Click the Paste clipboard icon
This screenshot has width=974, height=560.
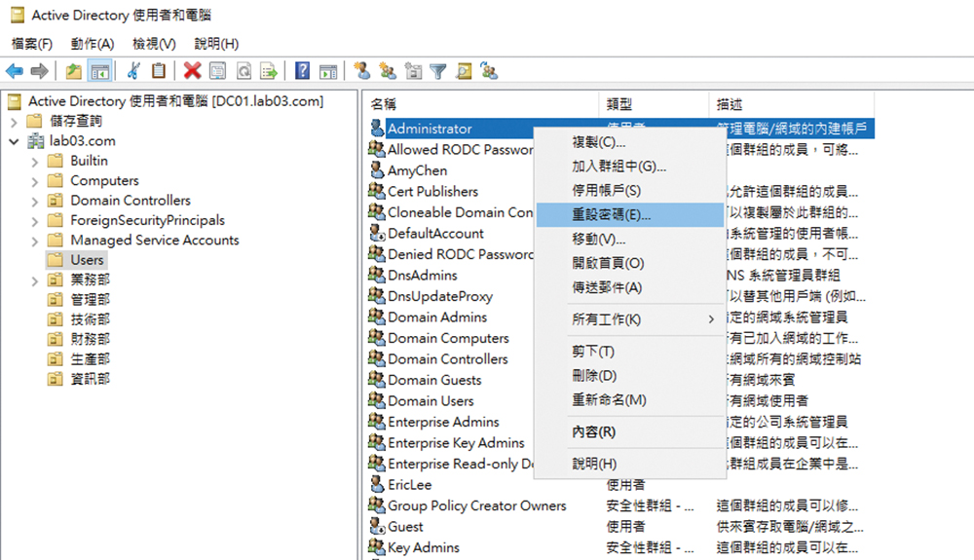click(x=159, y=71)
